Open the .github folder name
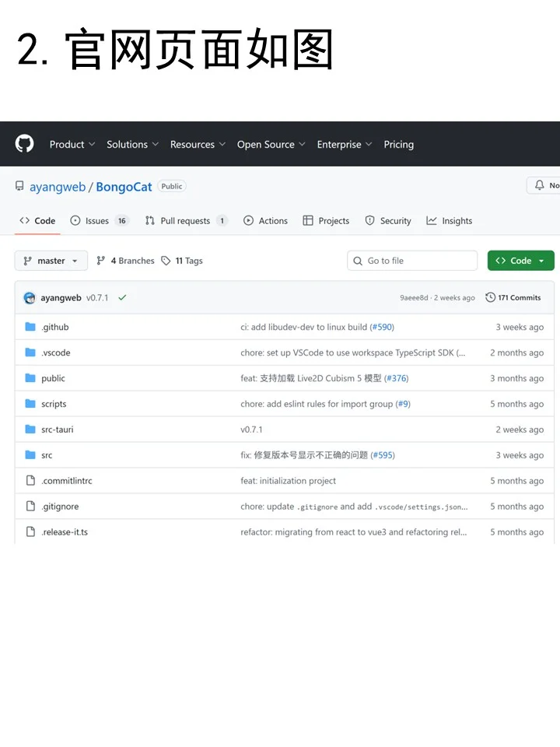 54,327
